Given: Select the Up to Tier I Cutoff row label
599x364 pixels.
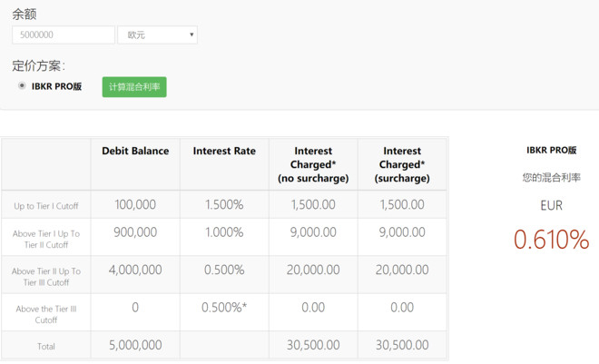Looking at the screenshot, I should point(45,206).
